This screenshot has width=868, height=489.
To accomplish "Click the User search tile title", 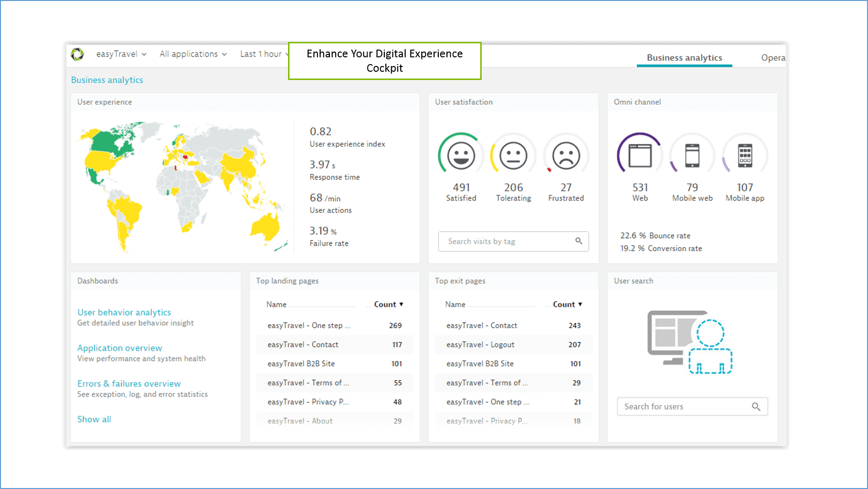I will 633,281.
